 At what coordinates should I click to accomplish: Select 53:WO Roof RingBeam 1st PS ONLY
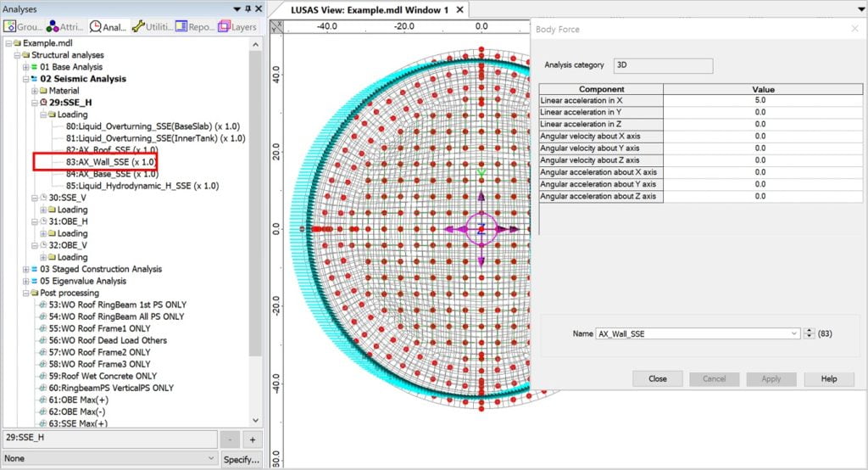click(x=117, y=305)
